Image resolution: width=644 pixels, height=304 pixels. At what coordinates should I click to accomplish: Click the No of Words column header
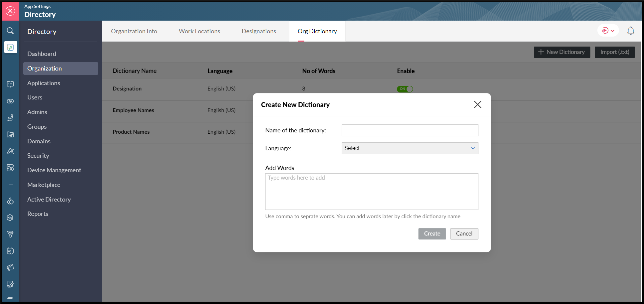pos(319,71)
